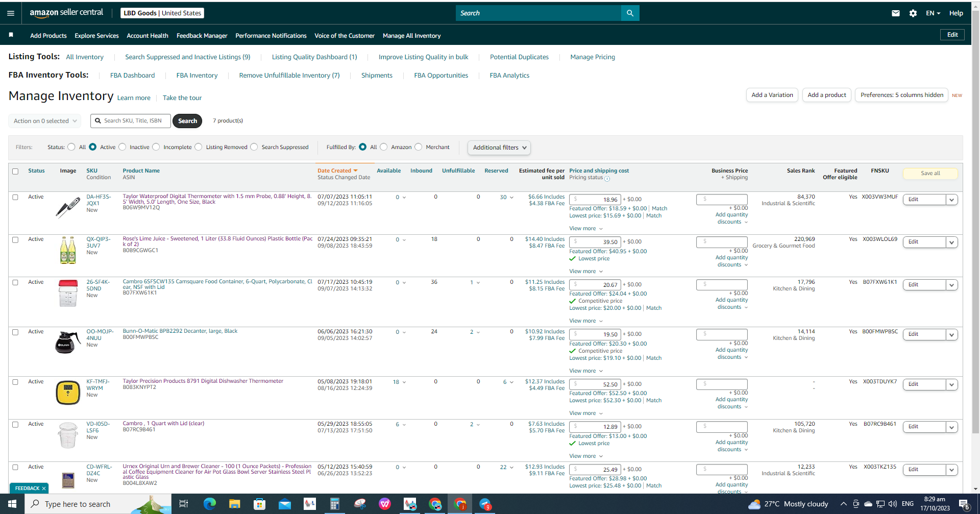Launch Microsoft Edge from the taskbar
The width and height of the screenshot is (980, 514).
pos(209,504)
